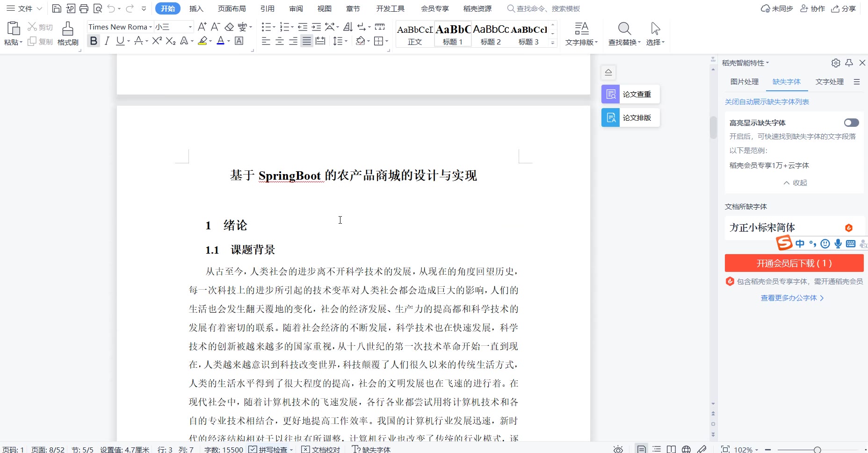868x453 pixels.
Task: Click the zoom slider handle in status bar
Action: pyautogui.click(x=817, y=449)
